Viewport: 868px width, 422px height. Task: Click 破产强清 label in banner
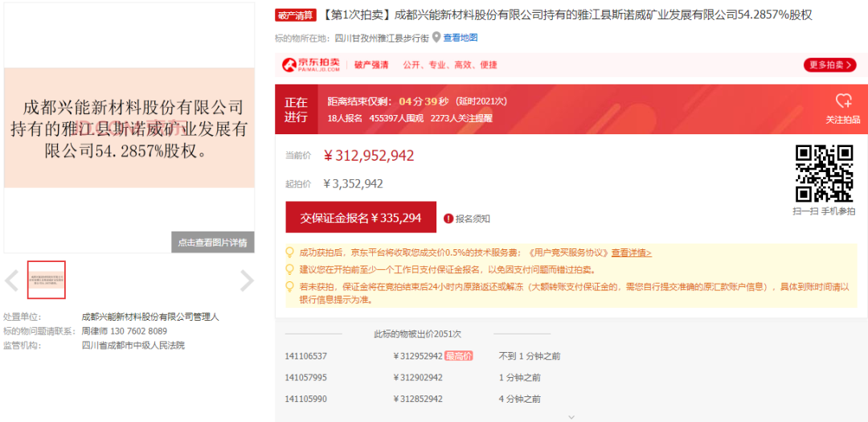371,65
